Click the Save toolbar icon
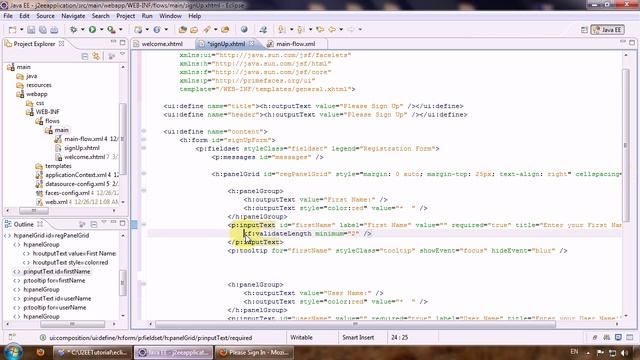This screenshot has height=360, width=640. click(x=31, y=30)
